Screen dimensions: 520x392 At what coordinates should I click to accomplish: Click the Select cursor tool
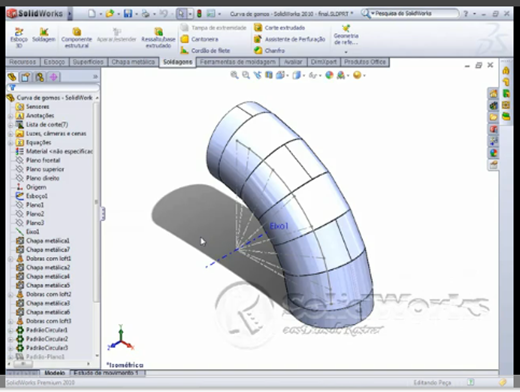pyautogui.click(x=181, y=14)
